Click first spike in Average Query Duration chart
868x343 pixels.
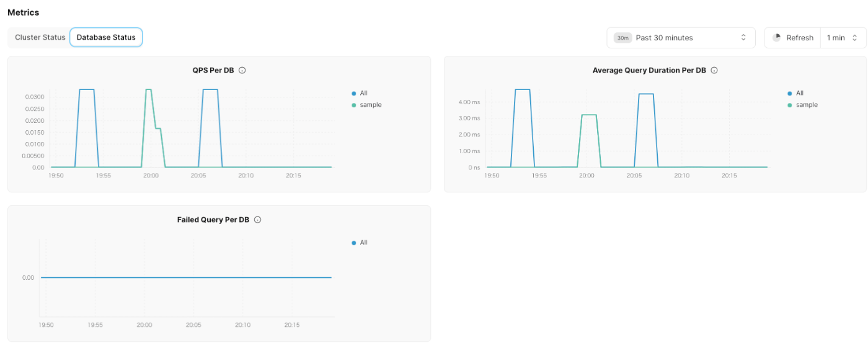[x=523, y=90]
